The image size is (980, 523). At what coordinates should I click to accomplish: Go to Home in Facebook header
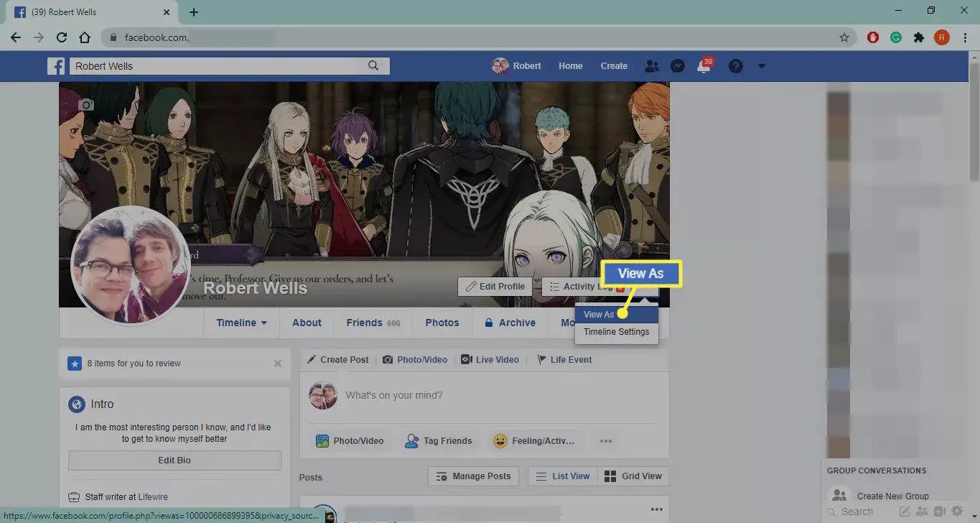[571, 66]
